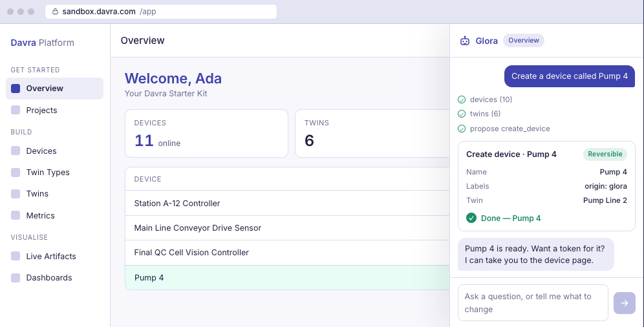Click the Overview page title in header
Viewport: 644px width, 327px height.
(x=142, y=40)
